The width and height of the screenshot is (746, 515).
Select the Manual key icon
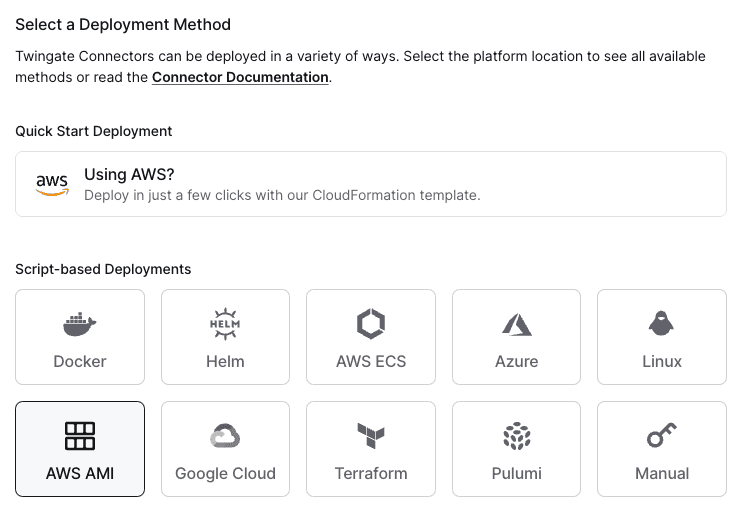coord(661,436)
